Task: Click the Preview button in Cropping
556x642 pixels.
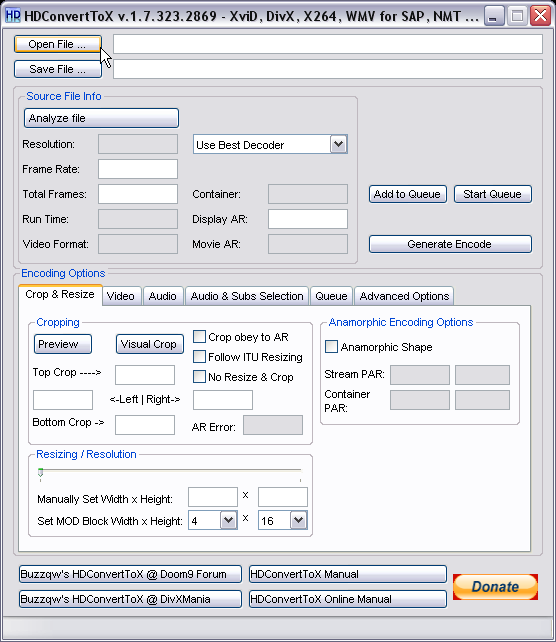Action: [x=63, y=344]
